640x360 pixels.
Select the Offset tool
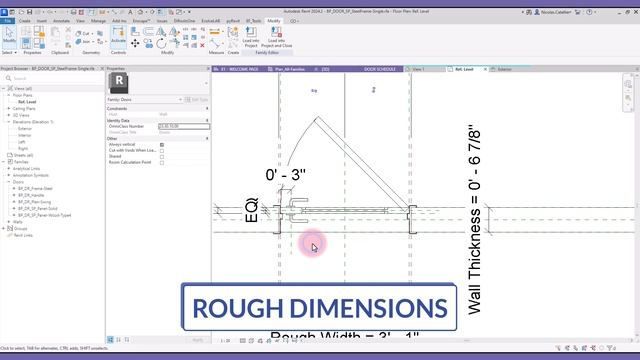(x=148, y=31)
